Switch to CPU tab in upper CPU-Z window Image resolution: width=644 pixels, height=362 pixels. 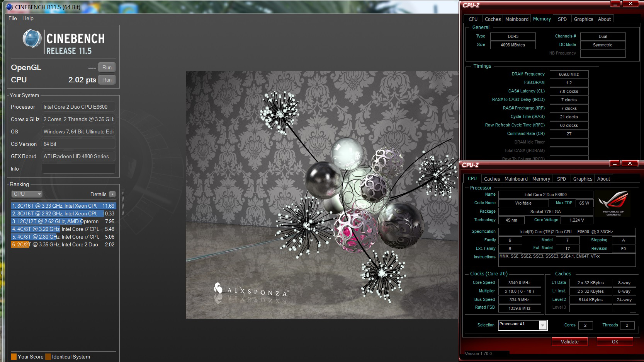coord(473,19)
